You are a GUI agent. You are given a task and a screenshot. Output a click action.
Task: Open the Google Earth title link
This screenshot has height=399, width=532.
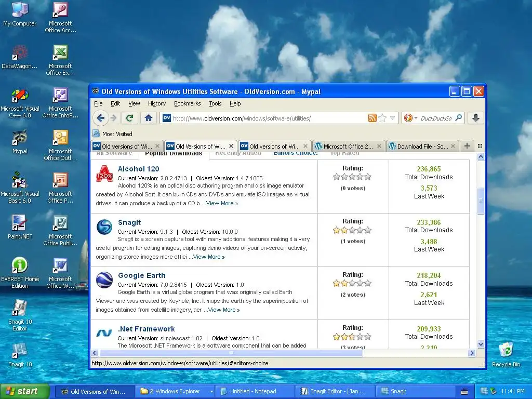pos(142,275)
